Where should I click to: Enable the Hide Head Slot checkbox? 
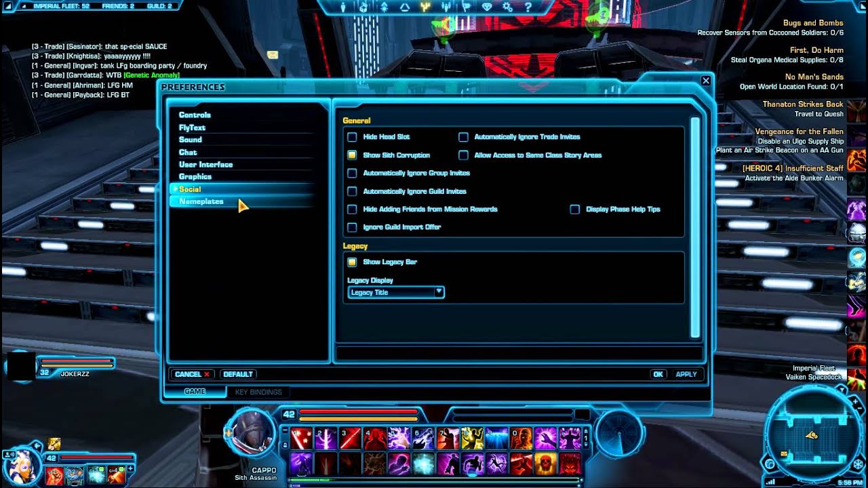tap(352, 137)
